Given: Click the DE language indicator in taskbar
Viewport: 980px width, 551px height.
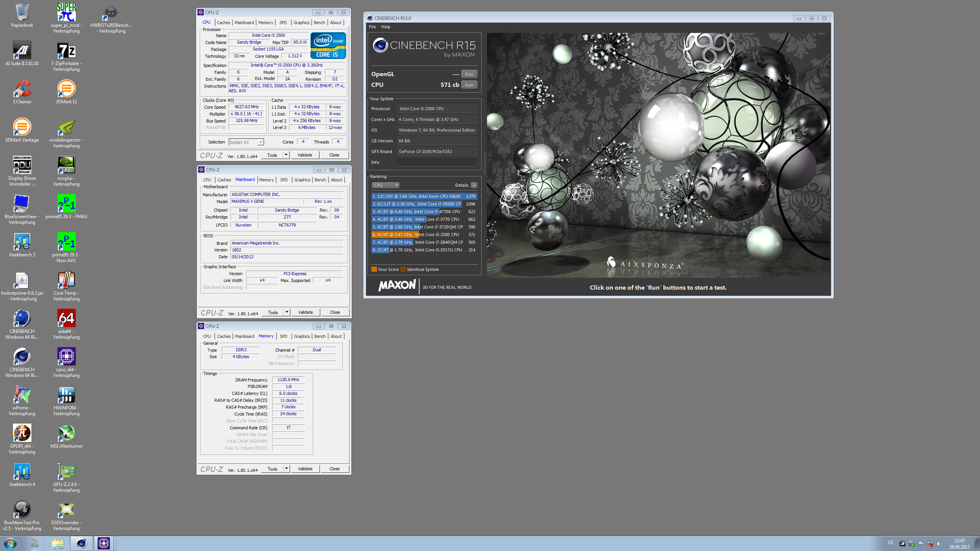Looking at the screenshot, I should coord(890,543).
